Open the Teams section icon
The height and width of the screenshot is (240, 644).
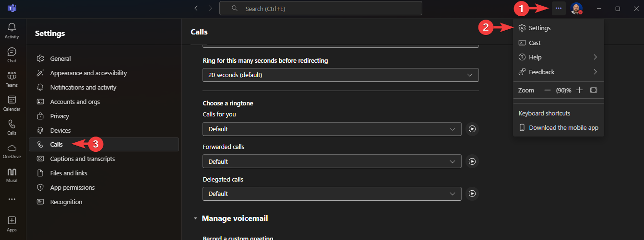(12, 79)
